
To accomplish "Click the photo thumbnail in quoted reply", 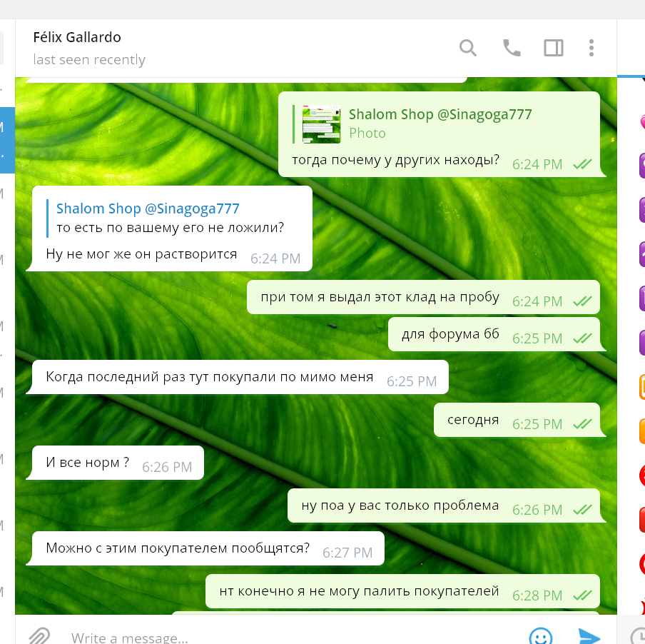I will (x=321, y=124).
